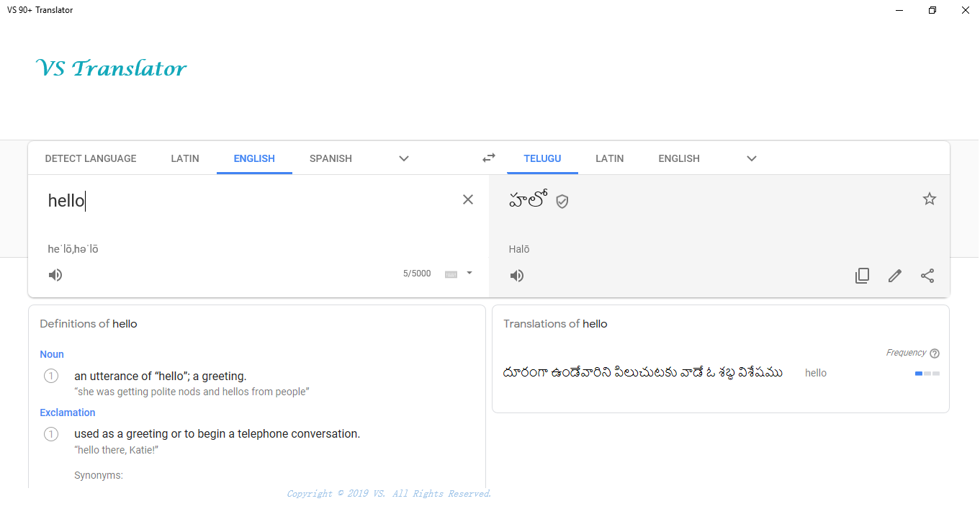The width and height of the screenshot is (980, 514).
Task: Expand more target languages chevron
Action: [x=752, y=158]
